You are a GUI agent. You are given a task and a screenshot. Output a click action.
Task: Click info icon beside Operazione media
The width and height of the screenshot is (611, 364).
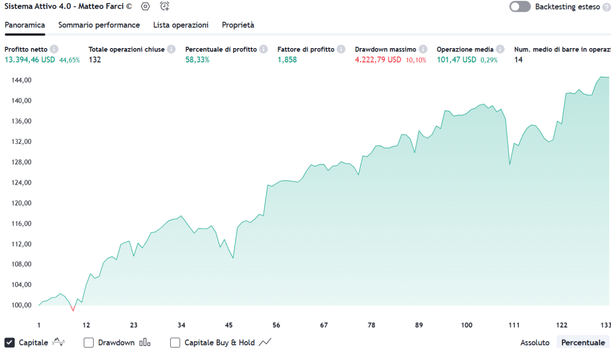click(500, 49)
